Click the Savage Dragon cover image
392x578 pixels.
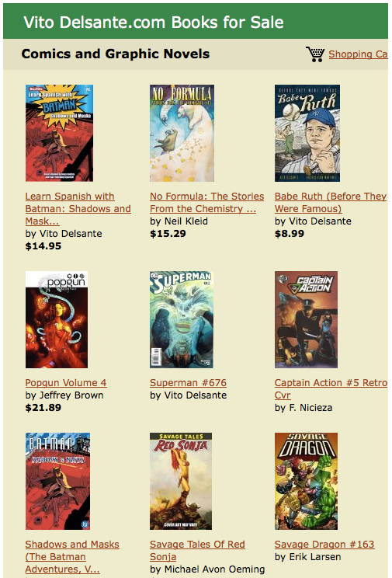click(306, 481)
